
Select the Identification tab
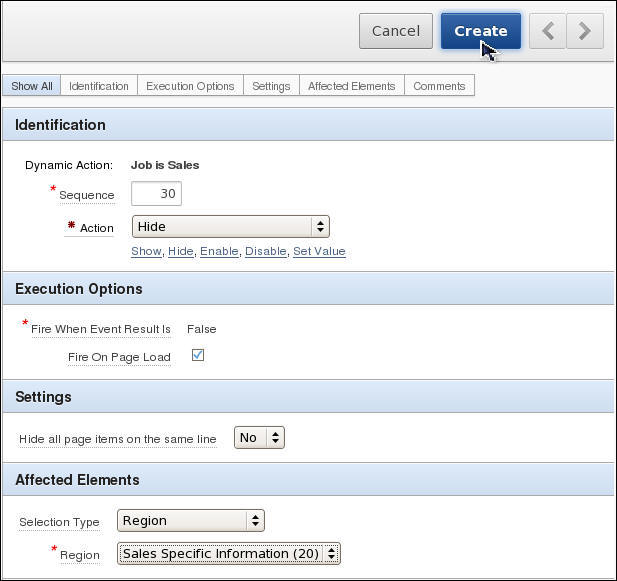(x=99, y=86)
